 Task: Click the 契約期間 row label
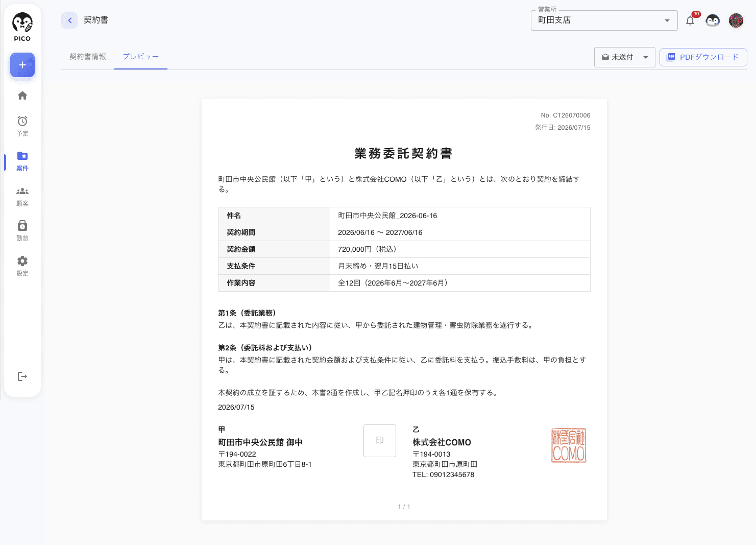click(x=241, y=232)
